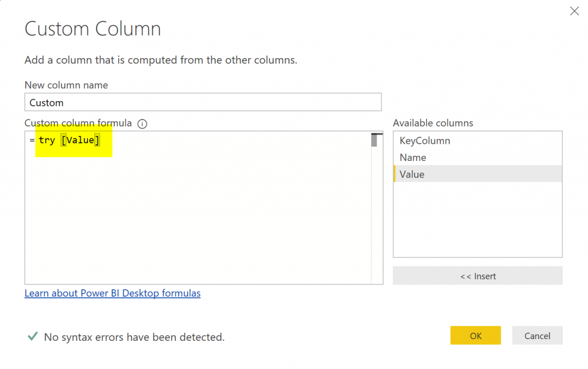Confirm with the OK button
The width and height of the screenshot is (588, 369).
(x=475, y=336)
